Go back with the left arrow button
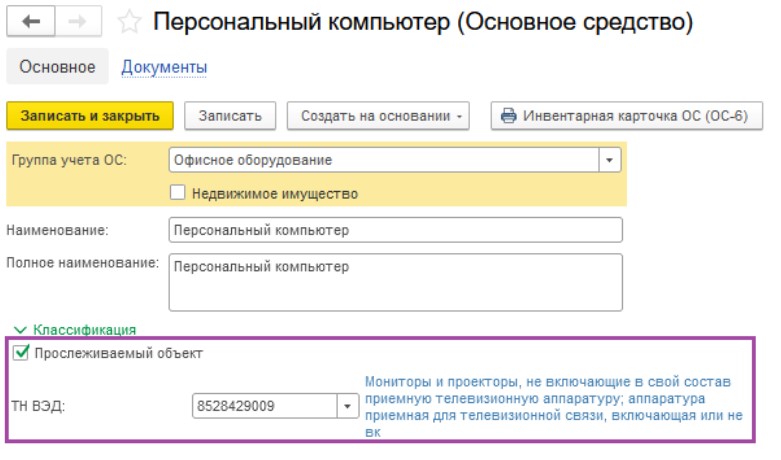The width and height of the screenshot is (781, 460). point(31,21)
